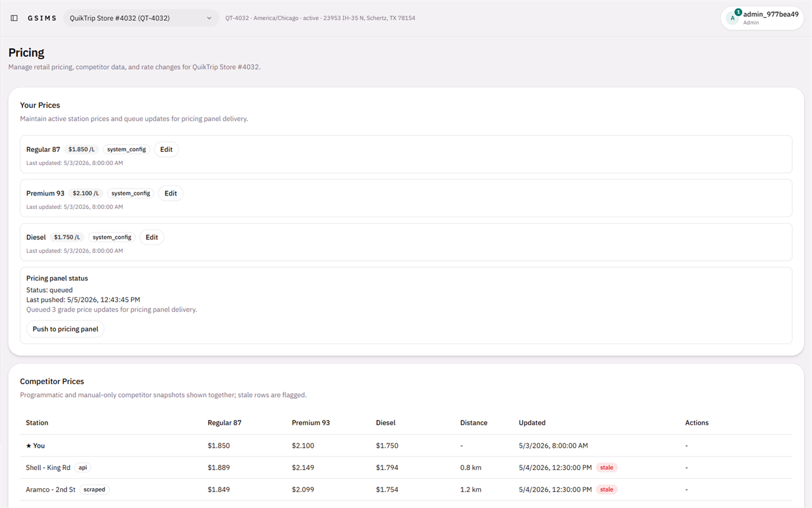The image size is (812, 508).
Task: Open the QuikTrip Store #4032 selector
Action: pyautogui.click(x=141, y=18)
